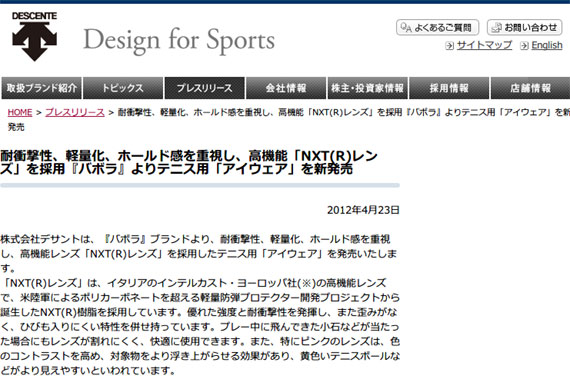Image resolution: width=570 pixels, height=379 pixels.
Task: Switch to the English site link
Action: (547, 45)
